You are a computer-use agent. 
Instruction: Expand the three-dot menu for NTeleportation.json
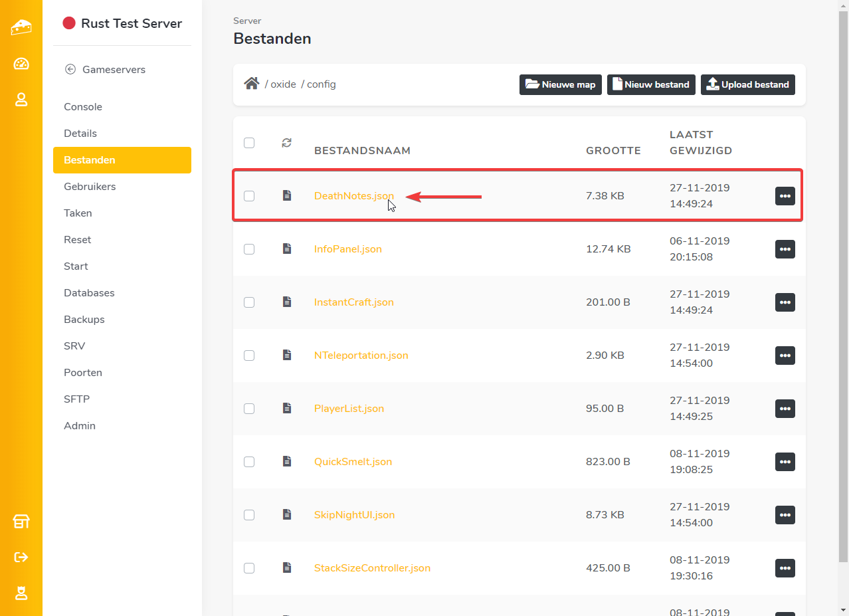pyautogui.click(x=785, y=356)
